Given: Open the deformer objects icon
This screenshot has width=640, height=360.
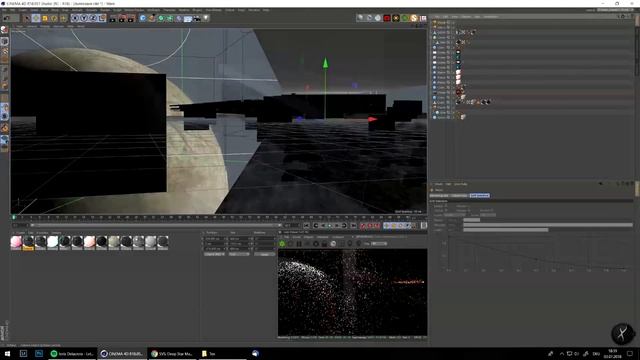Looking at the screenshot, I should coord(179,18).
